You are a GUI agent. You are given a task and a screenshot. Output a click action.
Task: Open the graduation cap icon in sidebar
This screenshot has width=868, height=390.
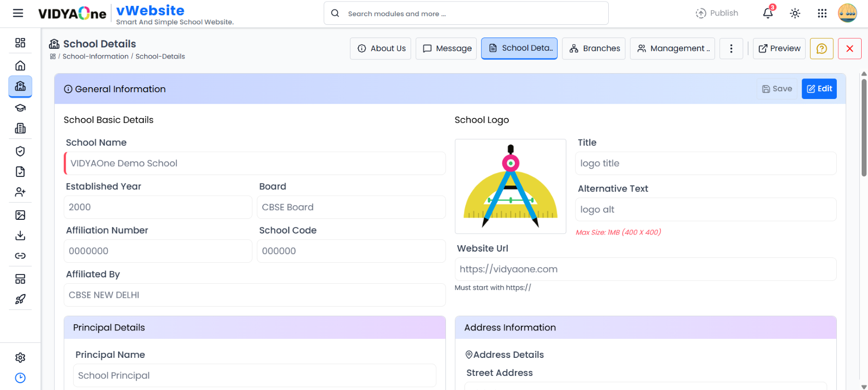(x=20, y=108)
